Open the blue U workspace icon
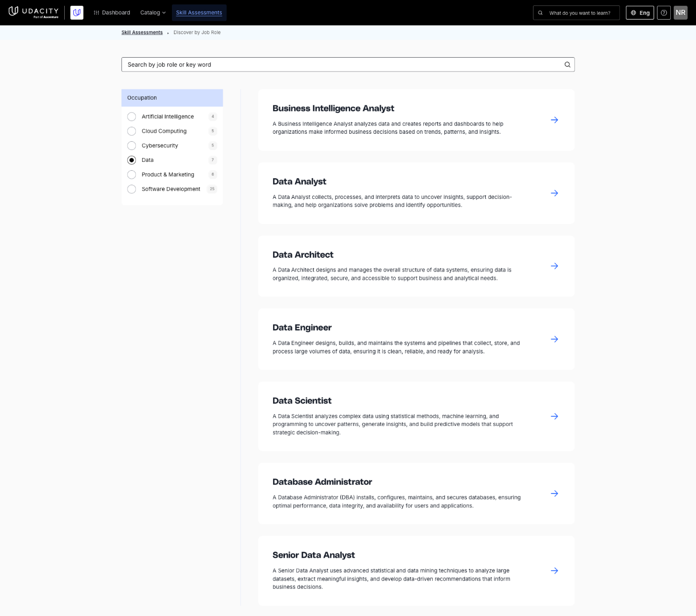696x616 pixels. [77, 13]
